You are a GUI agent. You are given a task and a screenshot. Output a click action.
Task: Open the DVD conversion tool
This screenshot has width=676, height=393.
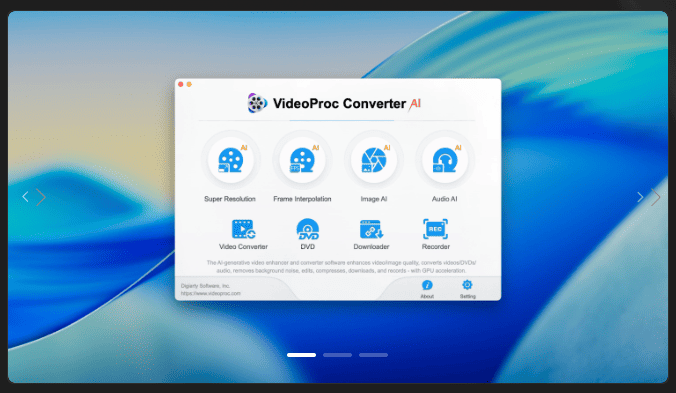tap(307, 234)
